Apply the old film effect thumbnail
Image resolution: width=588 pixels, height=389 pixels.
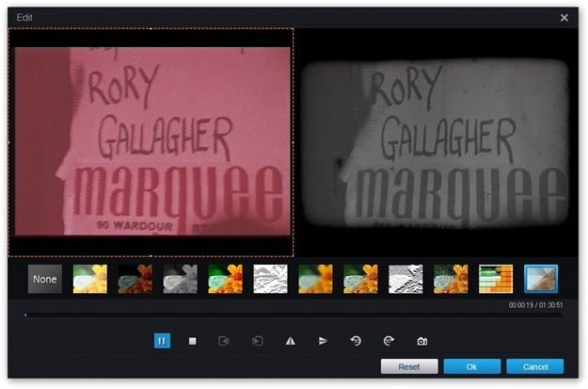[541, 279]
